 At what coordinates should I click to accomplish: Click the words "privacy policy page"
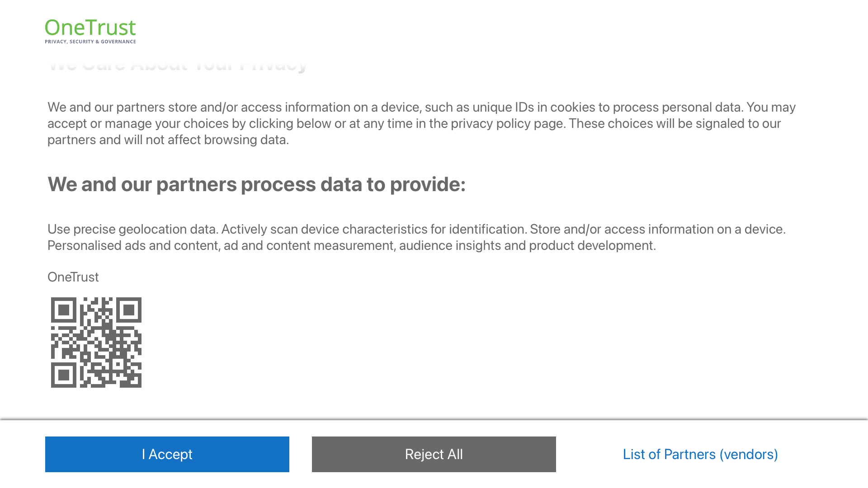pos(508,123)
